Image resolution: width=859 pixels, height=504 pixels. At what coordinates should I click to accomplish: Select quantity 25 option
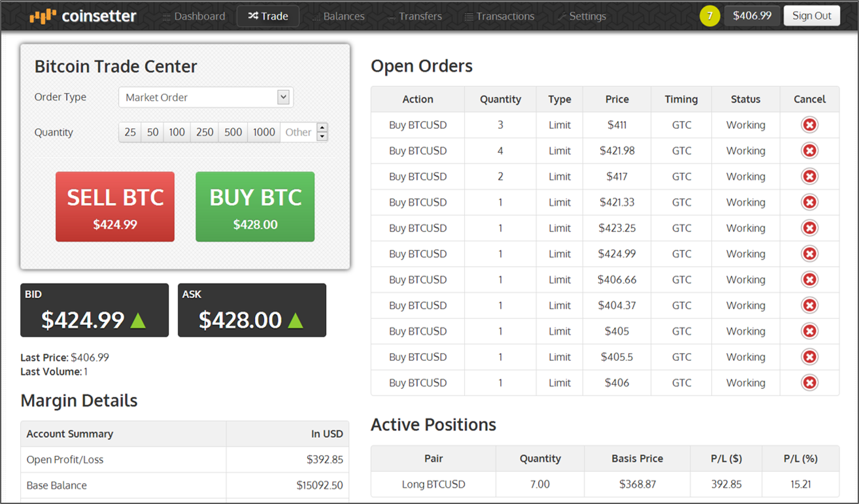(130, 132)
